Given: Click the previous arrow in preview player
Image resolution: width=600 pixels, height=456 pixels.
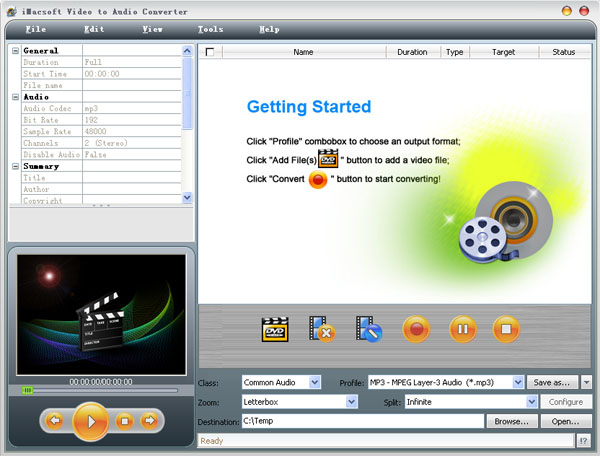Looking at the screenshot, I should click(x=55, y=421).
